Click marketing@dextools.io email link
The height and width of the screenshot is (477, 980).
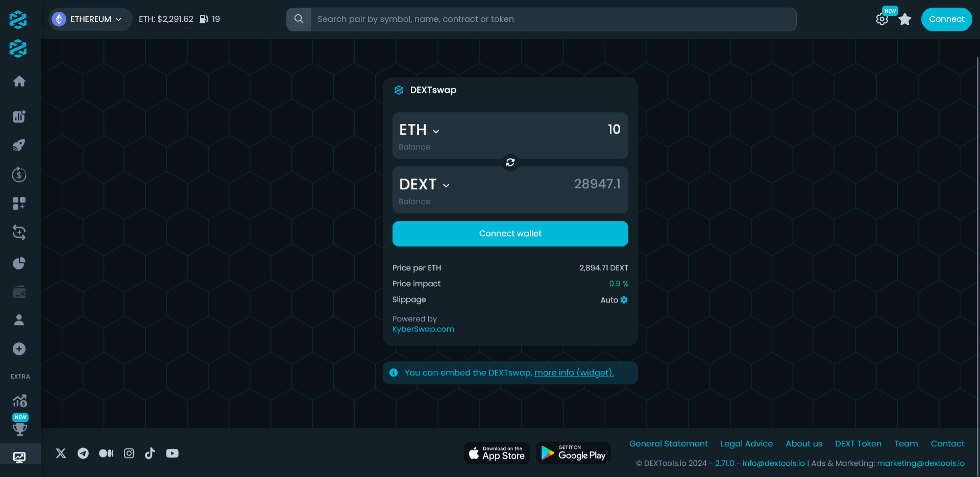tap(921, 463)
